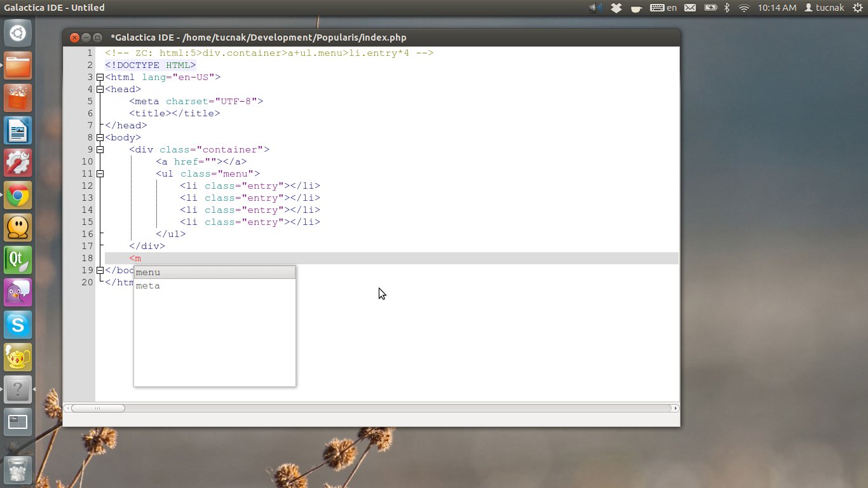Open the Wi-Fi network indicator

click(x=744, y=8)
